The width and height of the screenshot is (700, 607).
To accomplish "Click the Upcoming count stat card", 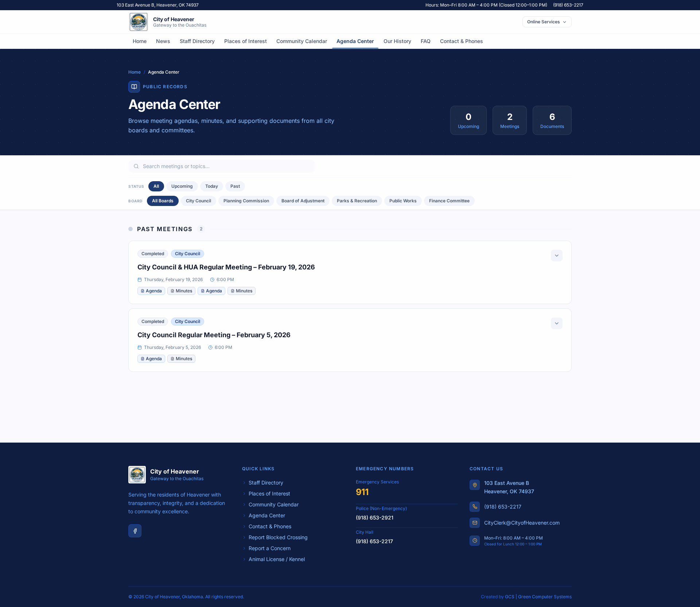I will 468,120.
